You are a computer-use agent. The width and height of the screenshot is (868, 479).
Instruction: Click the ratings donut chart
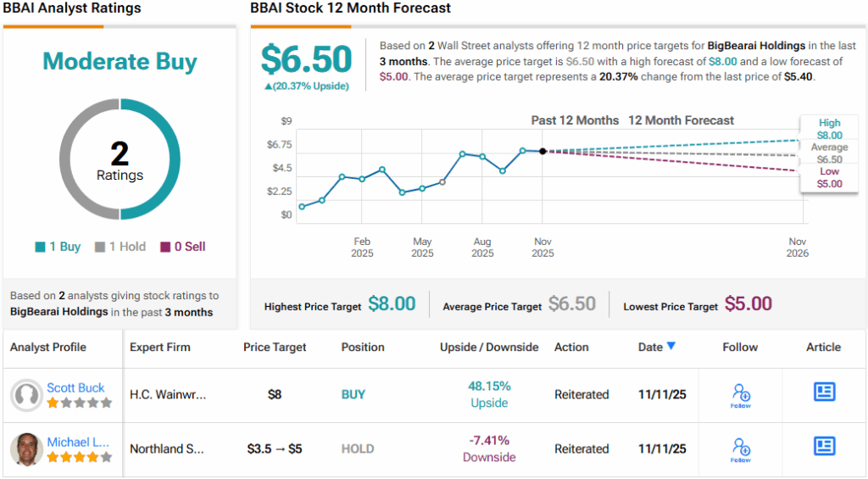120,159
